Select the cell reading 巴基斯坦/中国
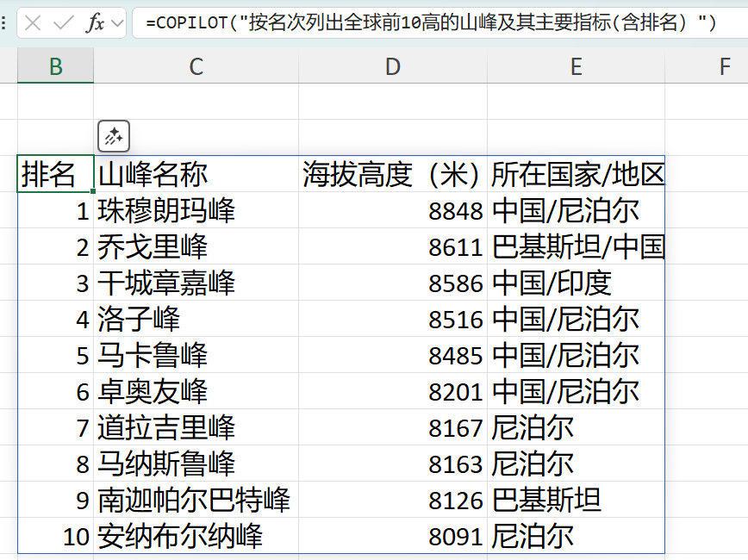This screenshot has height=560, width=748. click(576, 247)
